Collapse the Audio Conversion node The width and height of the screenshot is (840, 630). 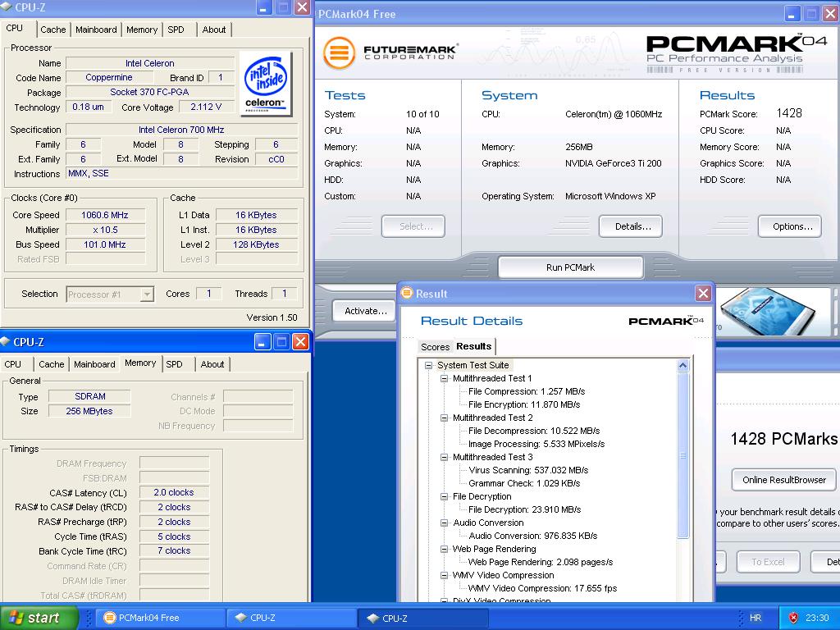(444, 523)
